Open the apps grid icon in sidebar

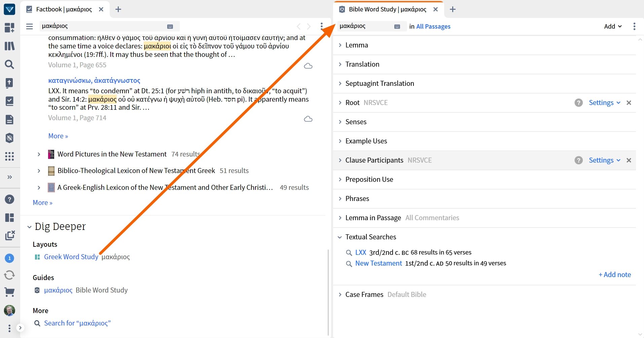tap(9, 156)
